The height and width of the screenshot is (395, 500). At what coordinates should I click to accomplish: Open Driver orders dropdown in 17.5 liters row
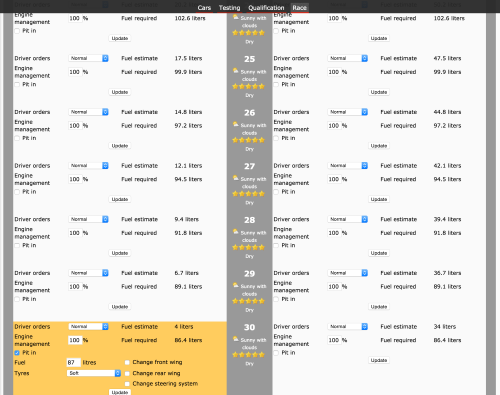click(88, 58)
